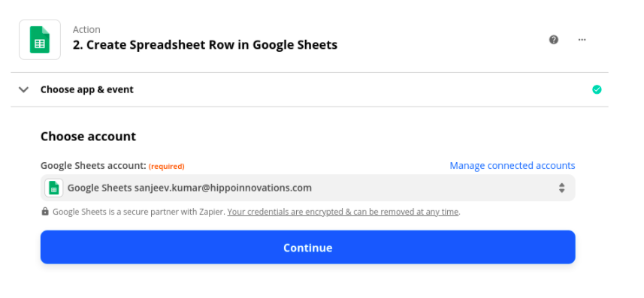Select the Google Sheets sanjeev.kumar account dropdown
644x298 pixels.
(307, 188)
